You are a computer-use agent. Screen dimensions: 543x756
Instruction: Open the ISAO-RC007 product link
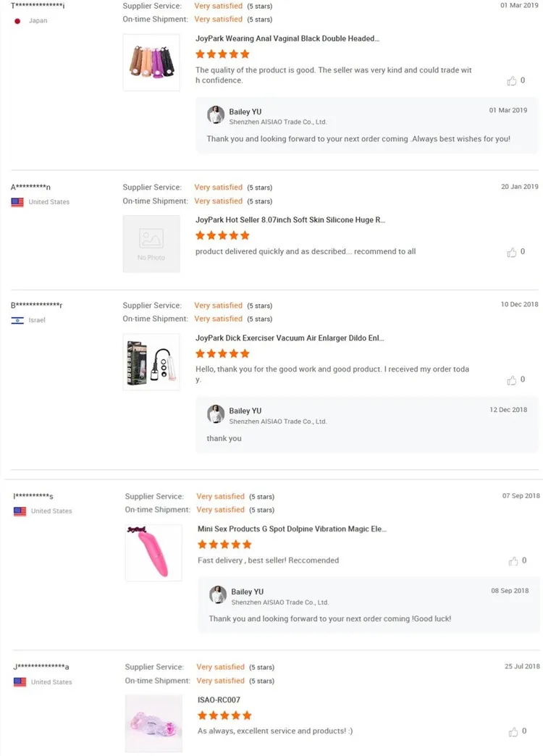(x=219, y=700)
